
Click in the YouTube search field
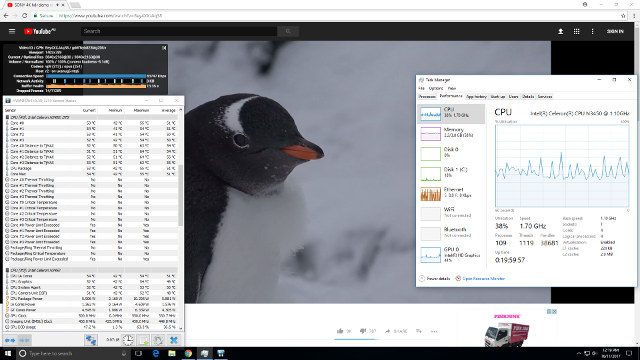coord(180,31)
